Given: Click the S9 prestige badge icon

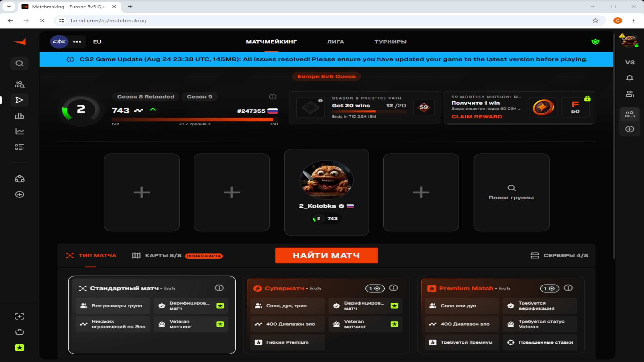Looking at the screenshot, I should 424,107.
